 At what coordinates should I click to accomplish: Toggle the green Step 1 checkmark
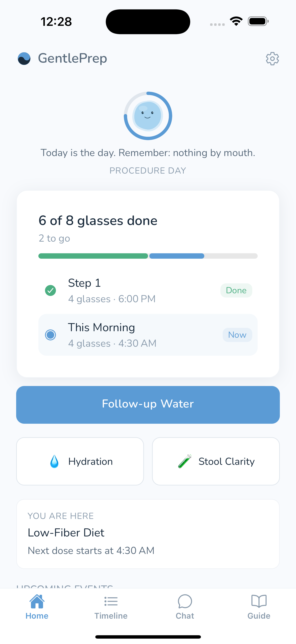(x=50, y=291)
